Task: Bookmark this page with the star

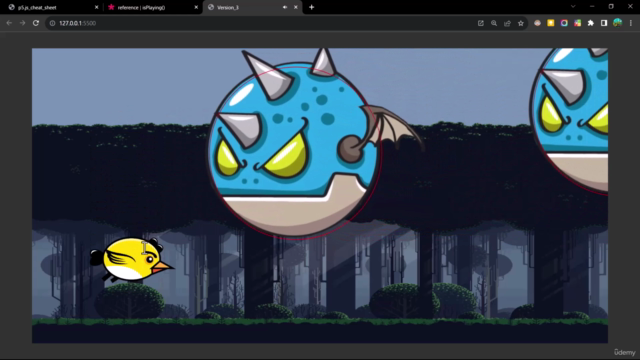Action: click(521, 23)
